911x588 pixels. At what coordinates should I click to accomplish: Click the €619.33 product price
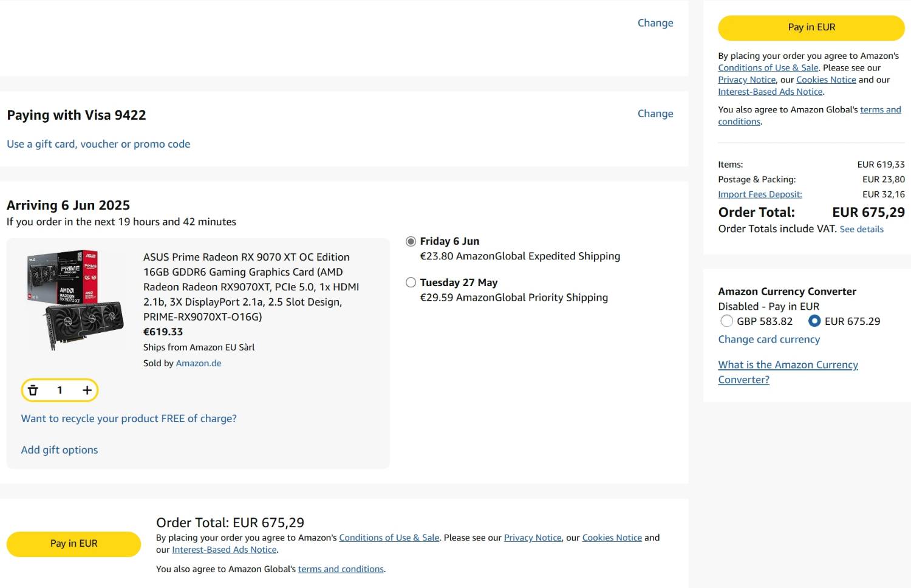point(163,332)
